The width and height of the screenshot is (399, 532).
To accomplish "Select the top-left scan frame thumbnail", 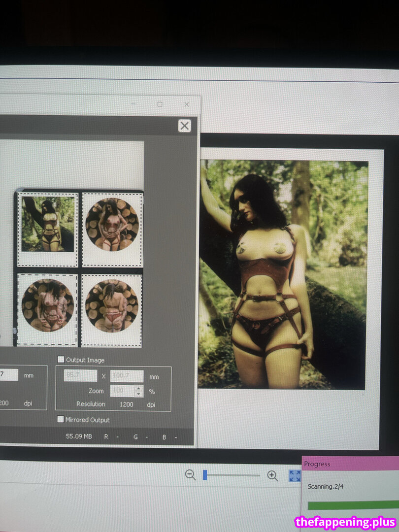I will coord(48,229).
